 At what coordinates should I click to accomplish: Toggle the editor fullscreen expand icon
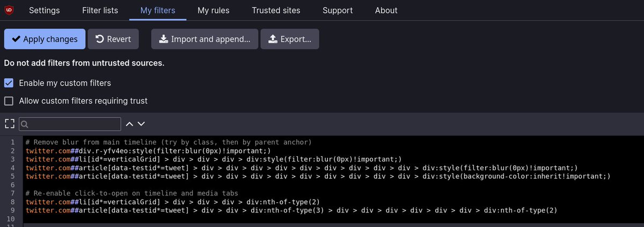(9, 124)
